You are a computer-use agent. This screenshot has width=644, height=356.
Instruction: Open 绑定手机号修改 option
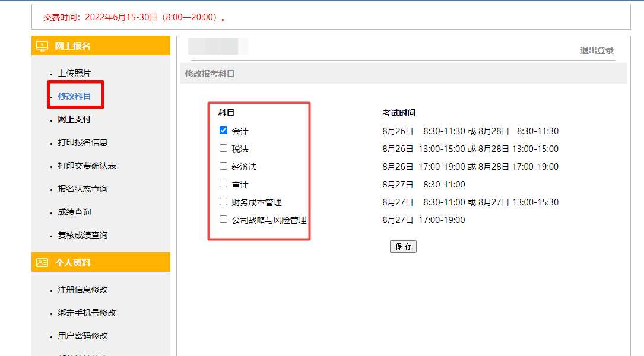87,313
